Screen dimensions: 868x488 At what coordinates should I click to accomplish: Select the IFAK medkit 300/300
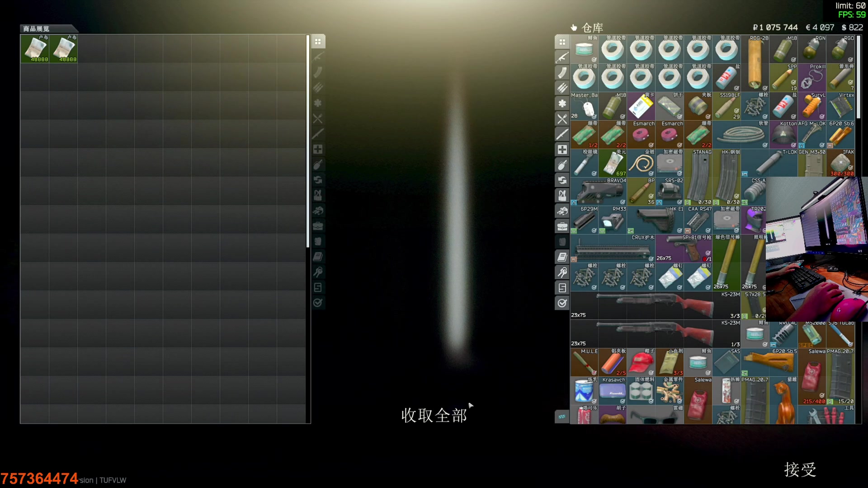pos(840,163)
